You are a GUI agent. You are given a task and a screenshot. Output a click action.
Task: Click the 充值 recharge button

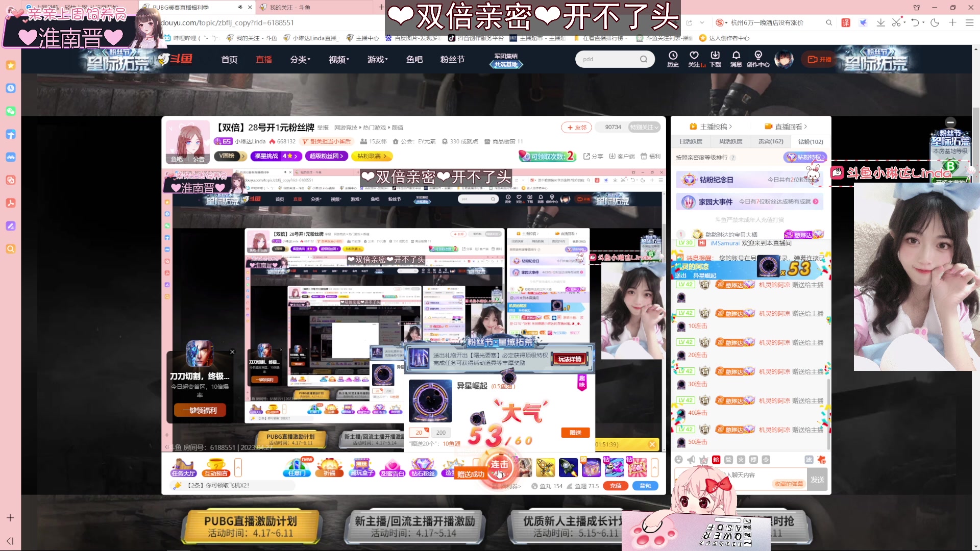616,486
